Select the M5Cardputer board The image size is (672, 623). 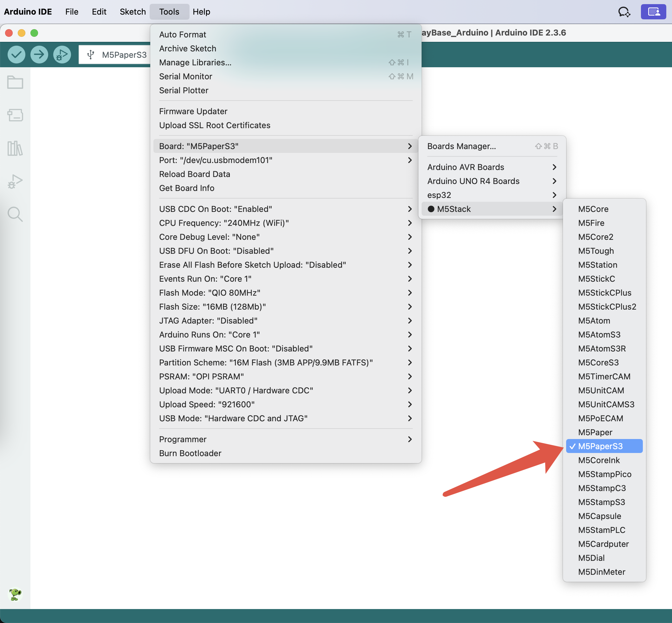click(x=604, y=544)
